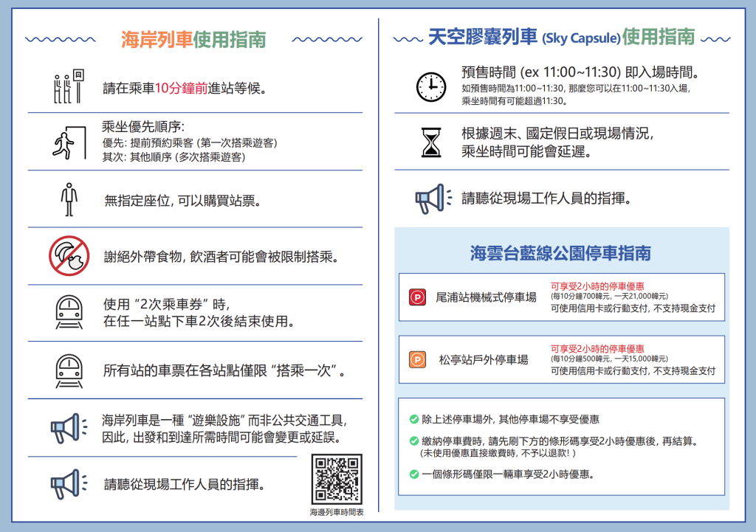Click train icon beside "搭乘一次" text
This screenshot has height=532, width=756.
[69, 371]
